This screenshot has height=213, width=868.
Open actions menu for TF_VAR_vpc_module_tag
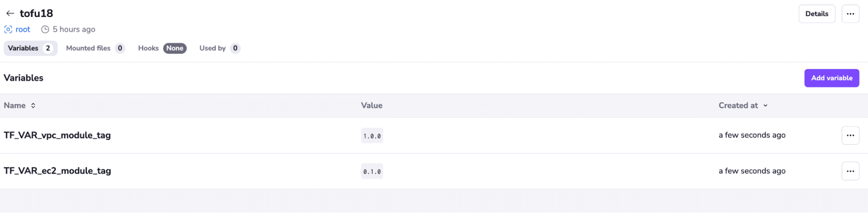(x=850, y=136)
